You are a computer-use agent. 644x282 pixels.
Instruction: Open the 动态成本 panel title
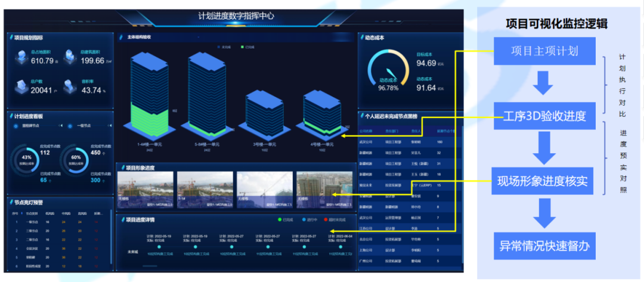pyautogui.click(x=374, y=38)
